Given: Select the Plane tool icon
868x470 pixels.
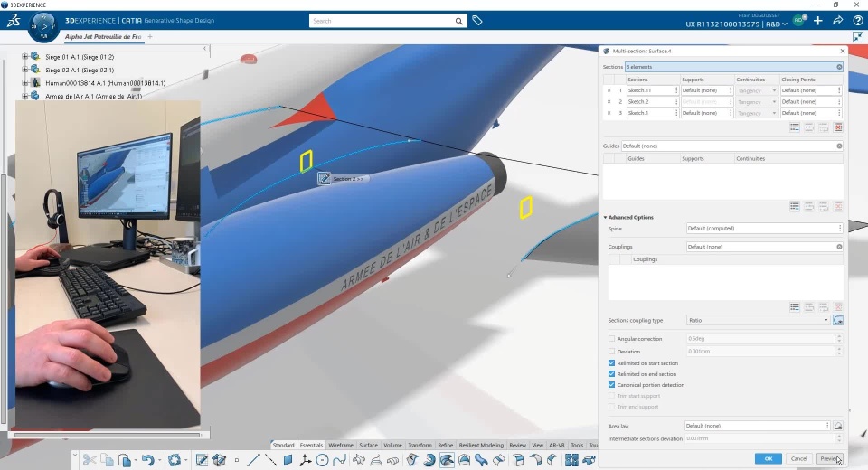Looking at the screenshot, I should click(x=288, y=459).
